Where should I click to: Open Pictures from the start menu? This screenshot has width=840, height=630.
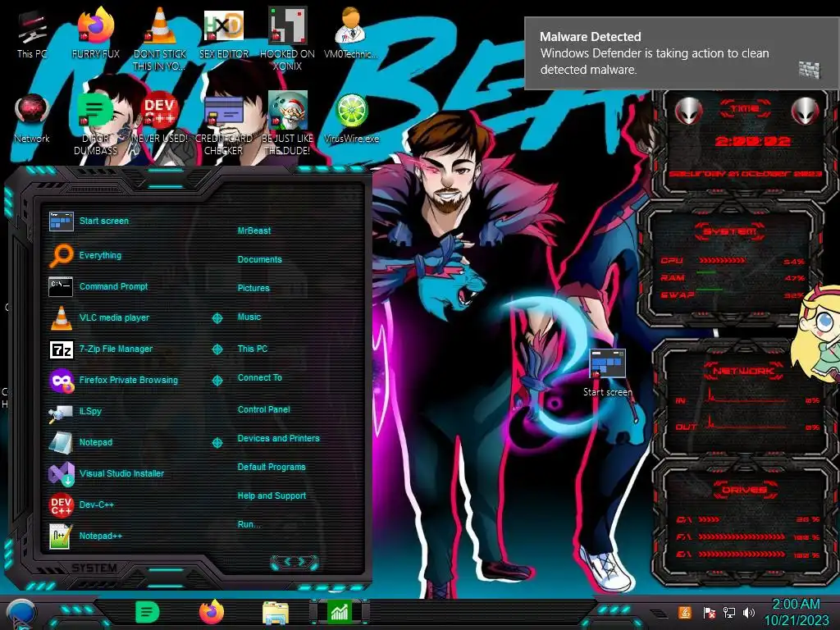[253, 288]
